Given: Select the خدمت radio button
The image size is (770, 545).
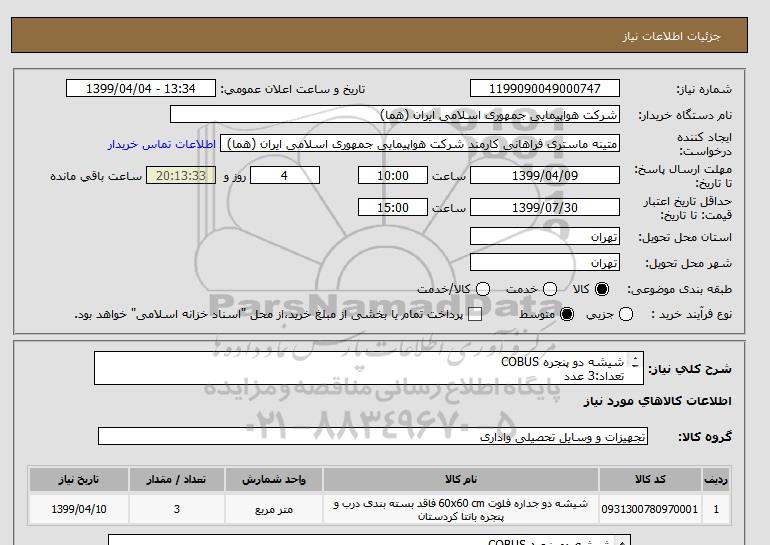Looking at the screenshot, I should click(x=550, y=289).
